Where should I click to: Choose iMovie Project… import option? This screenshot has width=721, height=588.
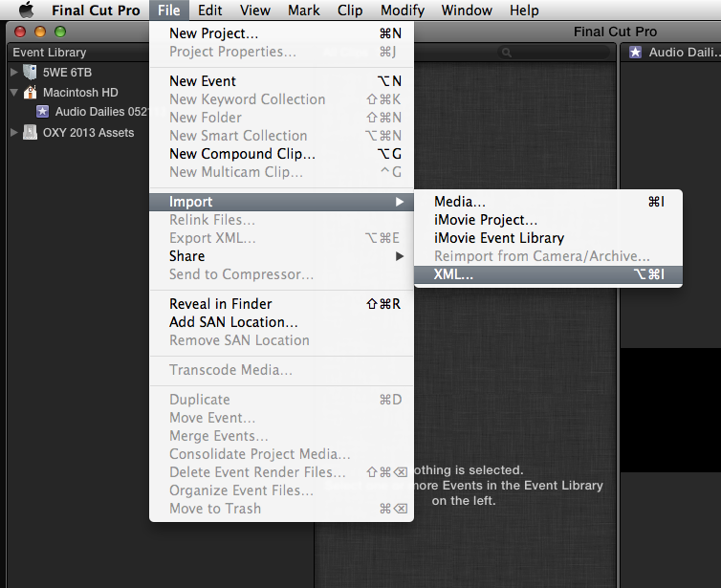(x=548, y=220)
